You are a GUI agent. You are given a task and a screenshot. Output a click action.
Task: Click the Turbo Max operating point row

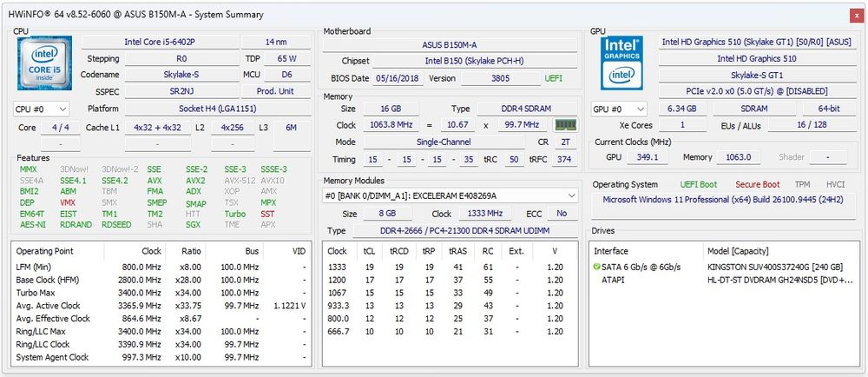pyautogui.click(x=161, y=293)
